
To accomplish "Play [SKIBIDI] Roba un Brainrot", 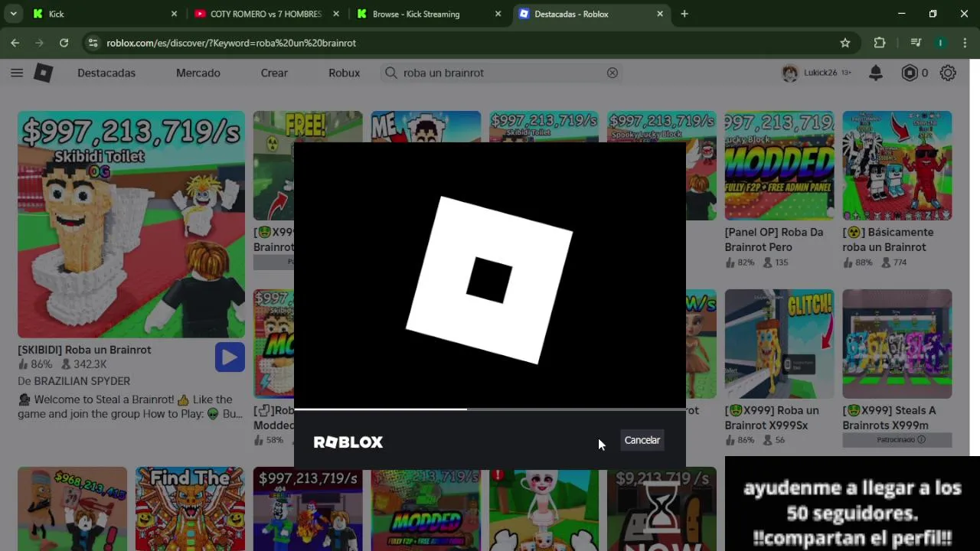I will (230, 357).
